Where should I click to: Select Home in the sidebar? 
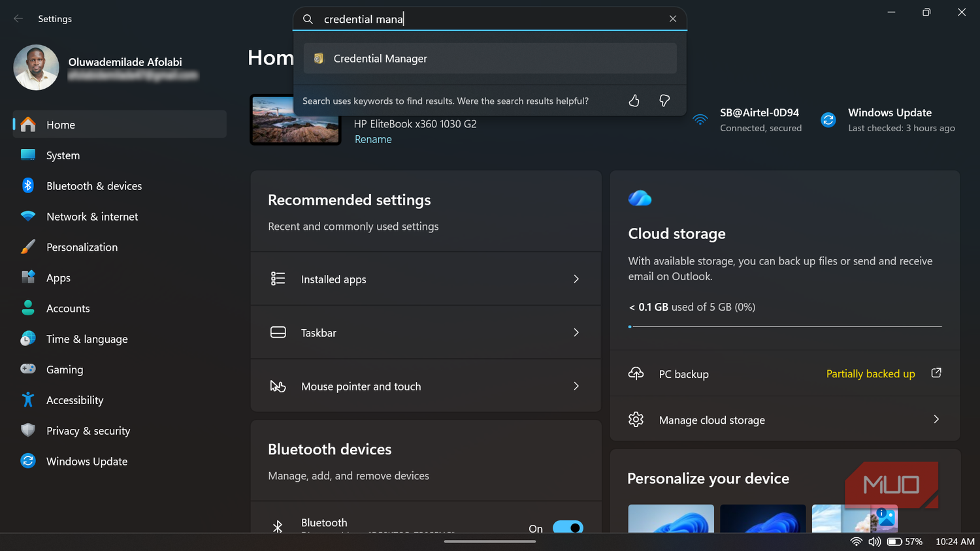(120, 125)
